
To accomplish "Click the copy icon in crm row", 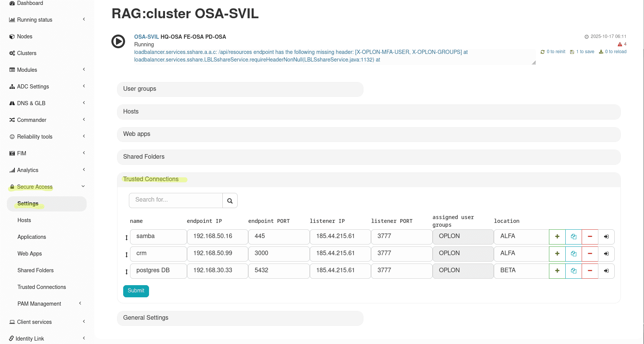I will 573,254.
